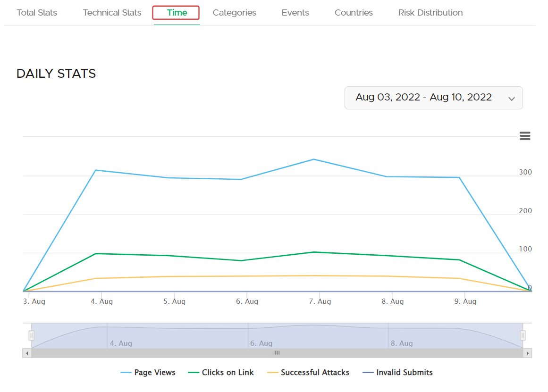Switch to the Countries tab
Screen dimensions: 548x392
click(x=354, y=13)
